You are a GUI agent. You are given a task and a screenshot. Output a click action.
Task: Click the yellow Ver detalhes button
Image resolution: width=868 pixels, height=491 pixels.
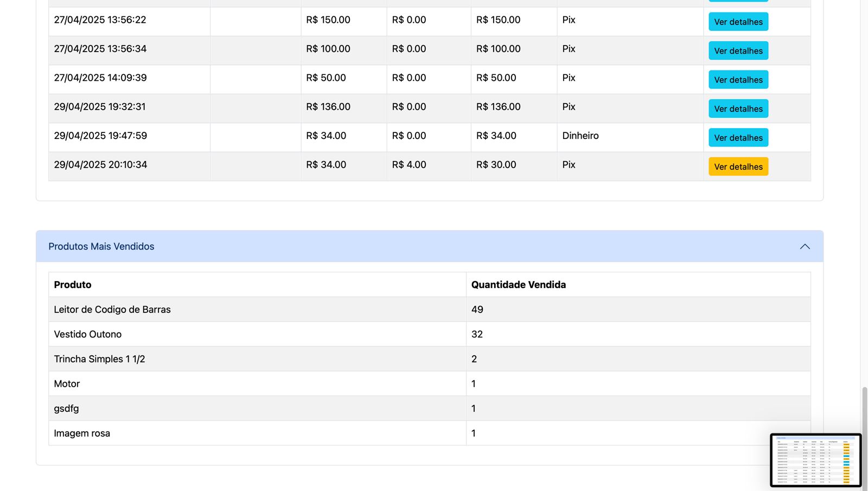[738, 167]
